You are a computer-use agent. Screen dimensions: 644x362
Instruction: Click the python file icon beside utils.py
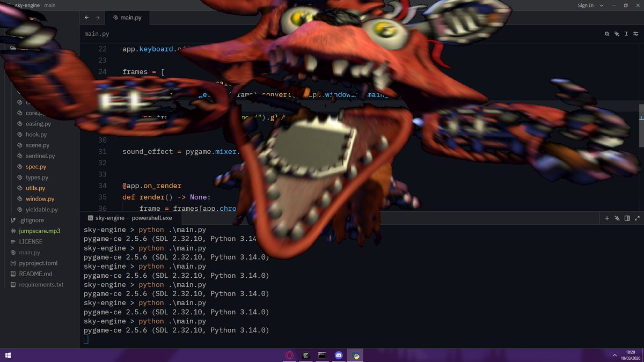pyautogui.click(x=20, y=188)
